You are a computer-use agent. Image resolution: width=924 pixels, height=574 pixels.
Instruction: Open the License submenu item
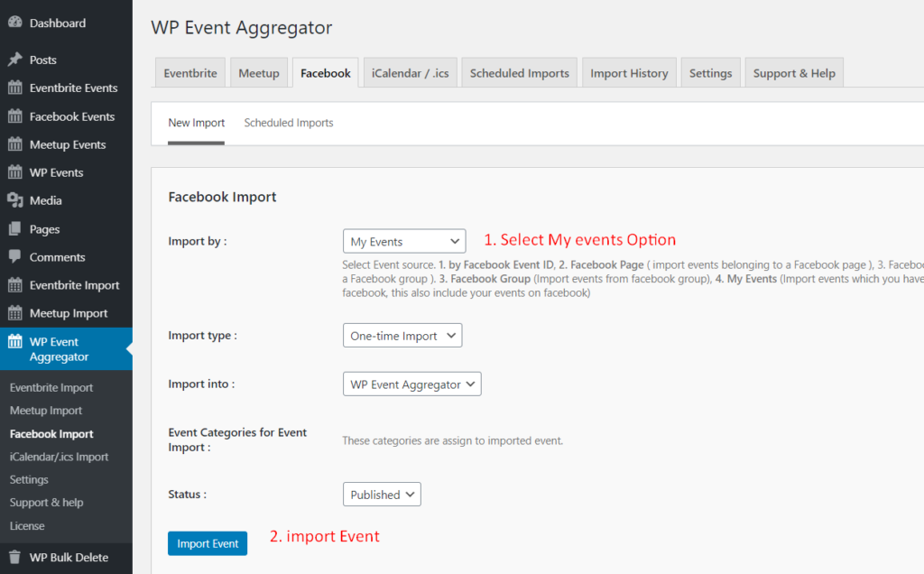(x=27, y=525)
